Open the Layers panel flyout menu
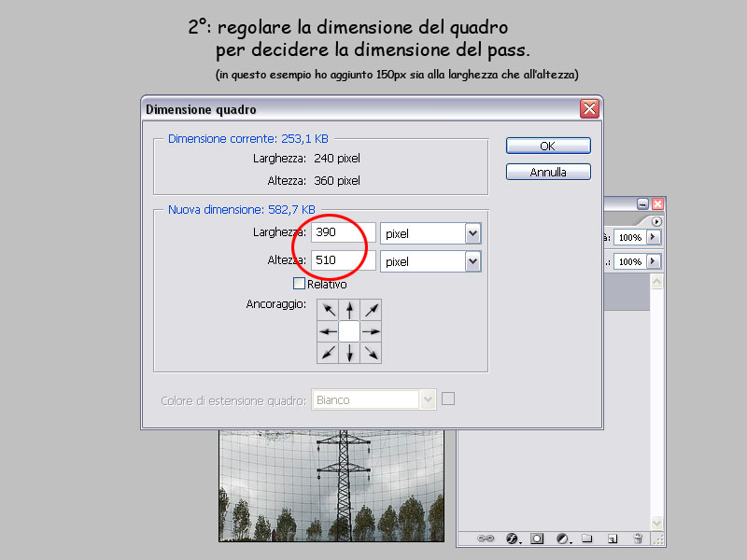Viewport: 747px width, 560px height. 656,221
